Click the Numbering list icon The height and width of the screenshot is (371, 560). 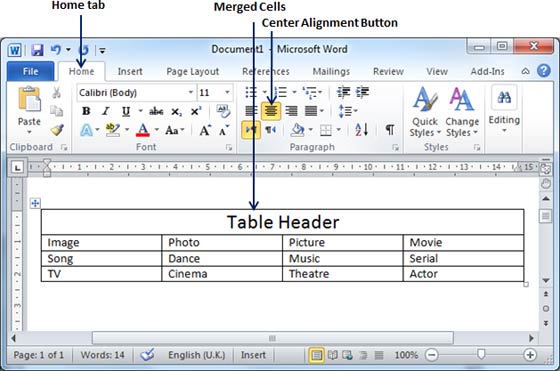point(281,92)
